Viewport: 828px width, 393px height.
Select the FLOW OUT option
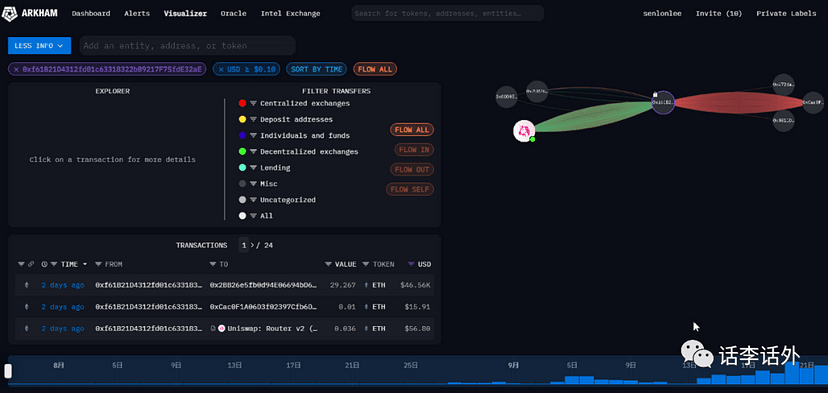click(x=412, y=170)
